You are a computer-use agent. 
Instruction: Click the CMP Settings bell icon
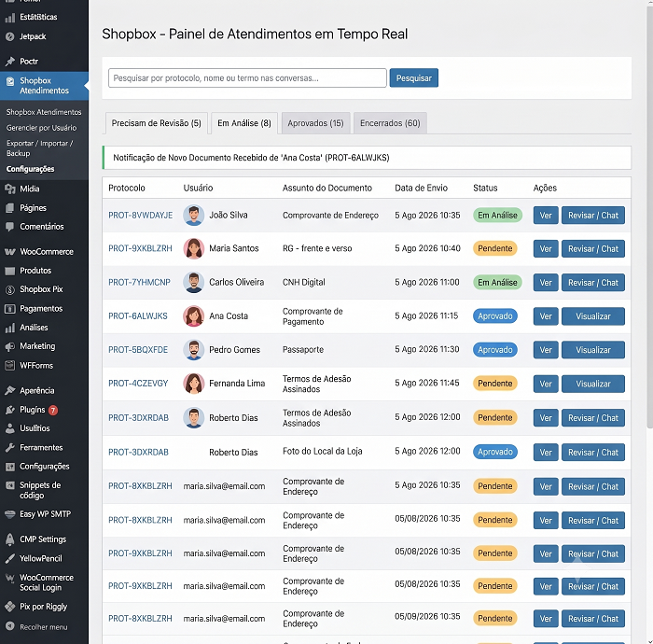10,539
